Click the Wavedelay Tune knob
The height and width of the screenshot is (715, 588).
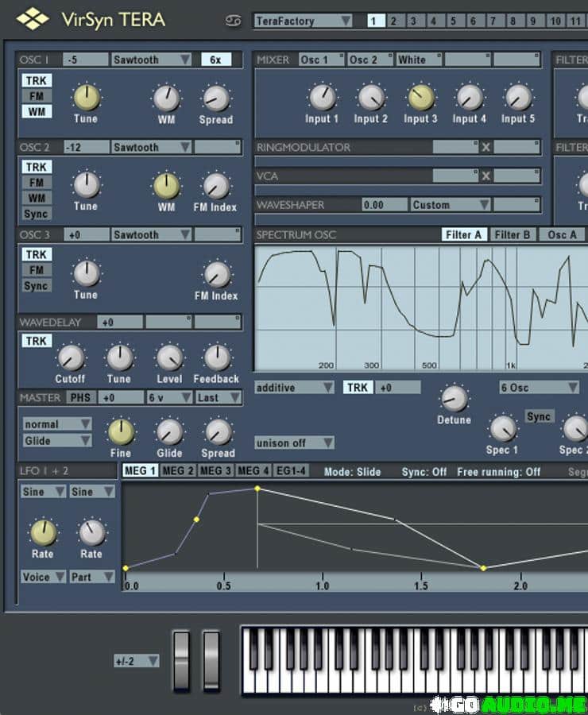coord(119,357)
